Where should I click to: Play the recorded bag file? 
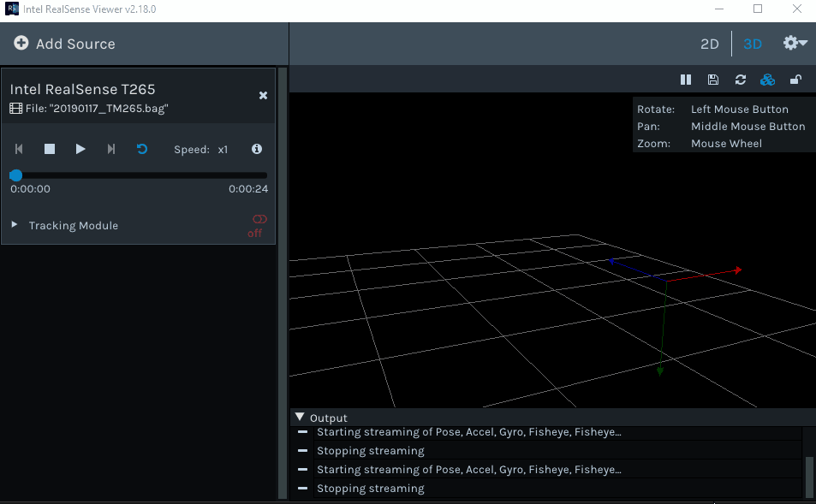(80, 149)
